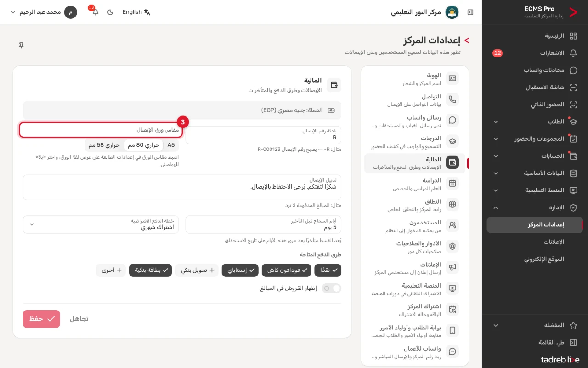Viewport: 588px width, 368px height.
Task: Toggle إظهار القروش في المبالغ switch
Action: coord(332,288)
